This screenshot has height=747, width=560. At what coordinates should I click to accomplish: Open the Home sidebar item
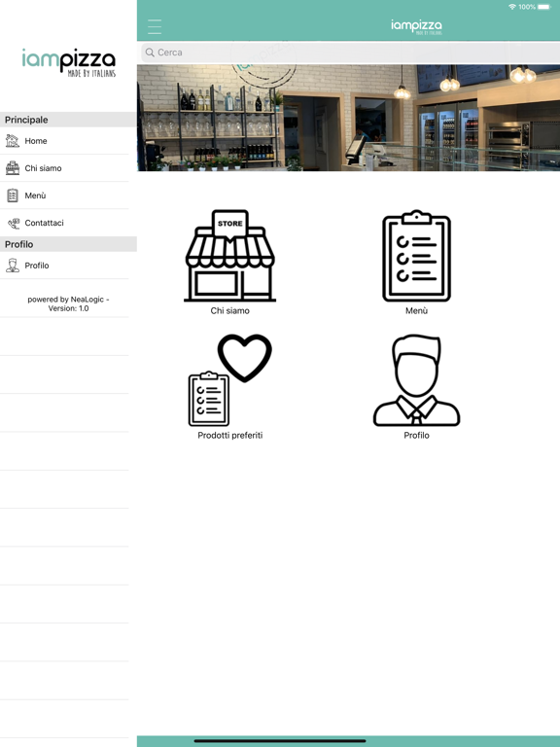point(64,141)
